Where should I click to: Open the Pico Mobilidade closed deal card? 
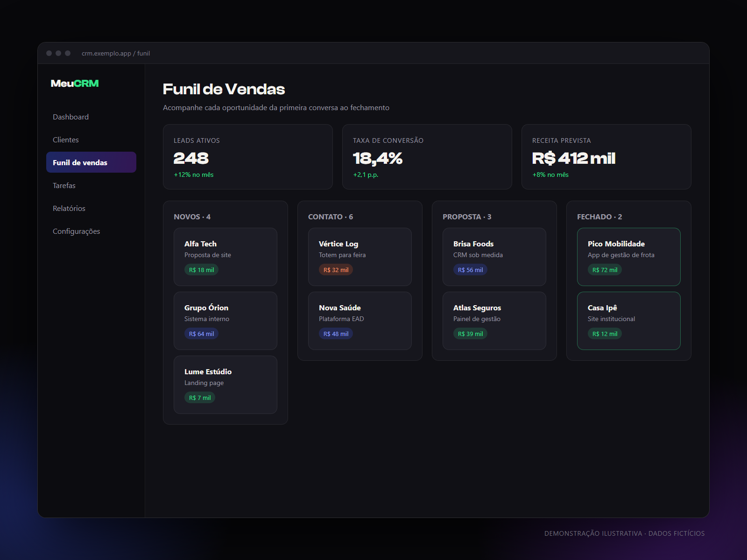click(629, 257)
